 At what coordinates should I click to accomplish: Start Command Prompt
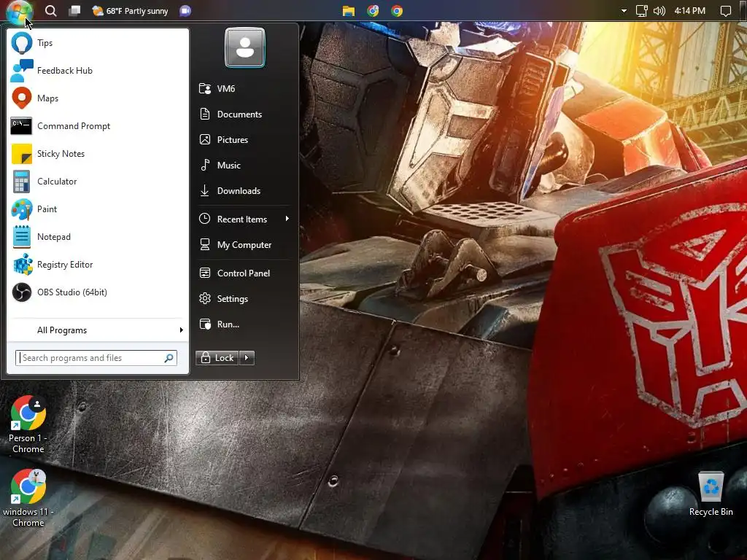(98, 125)
